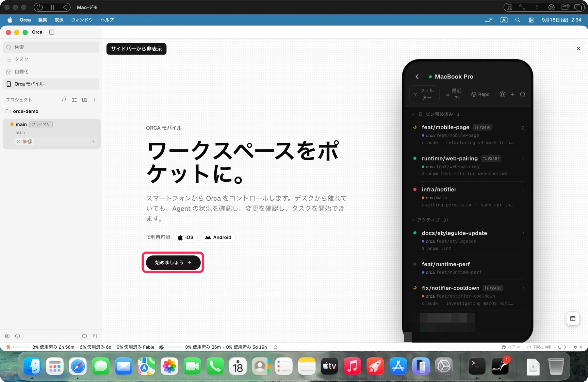Click the plus icon in phone mockup toolbar

click(513, 94)
